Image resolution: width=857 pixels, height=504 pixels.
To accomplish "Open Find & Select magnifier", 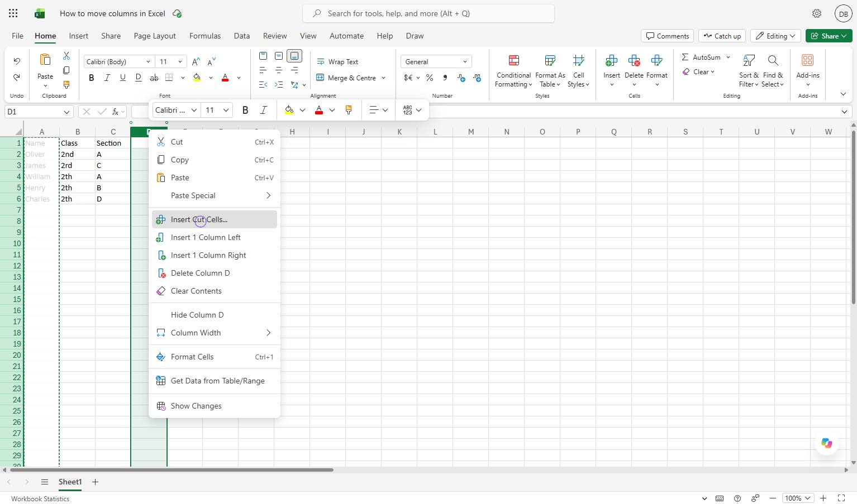I will 773,71.
